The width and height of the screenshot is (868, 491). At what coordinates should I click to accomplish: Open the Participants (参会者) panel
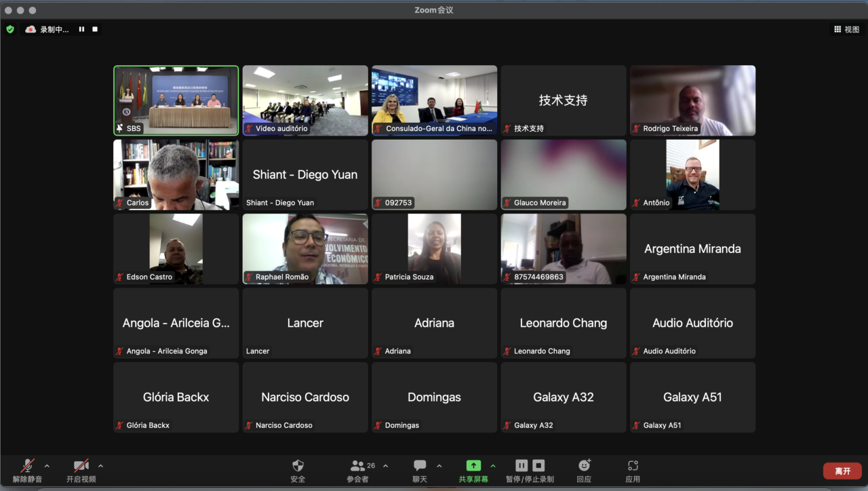358,466
